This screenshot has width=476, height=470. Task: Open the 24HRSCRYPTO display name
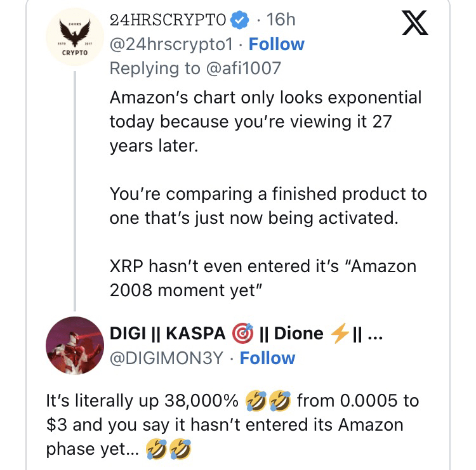[168, 20]
